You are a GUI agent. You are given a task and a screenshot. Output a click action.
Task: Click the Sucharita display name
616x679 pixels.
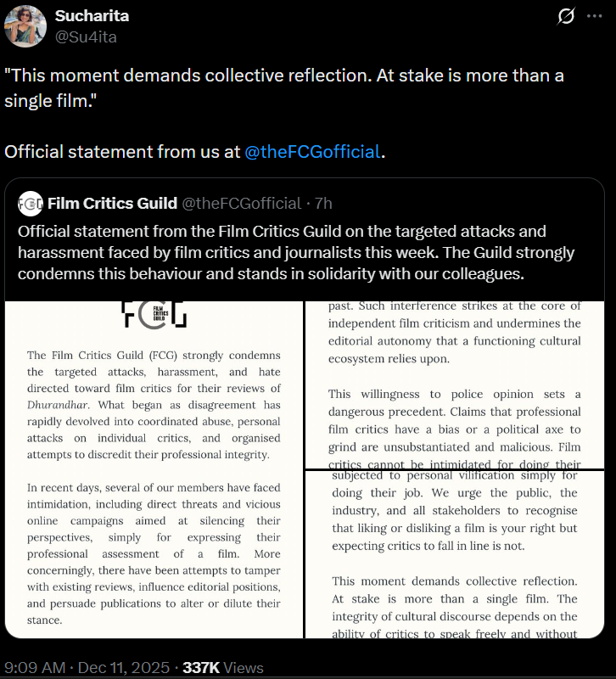[92, 16]
